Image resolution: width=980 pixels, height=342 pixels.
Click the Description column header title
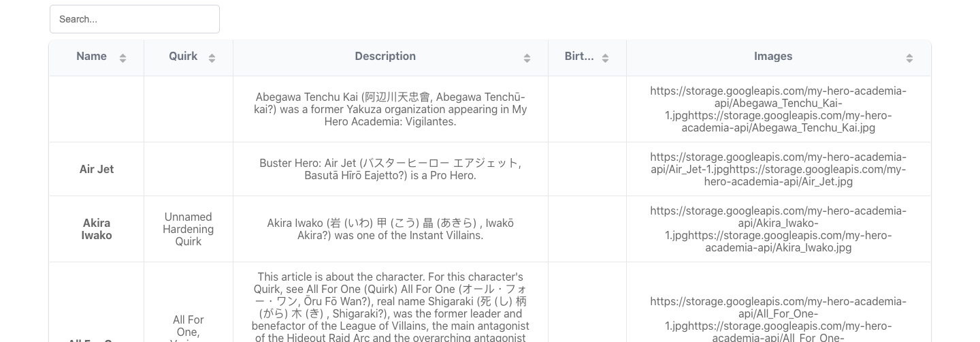pos(385,57)
